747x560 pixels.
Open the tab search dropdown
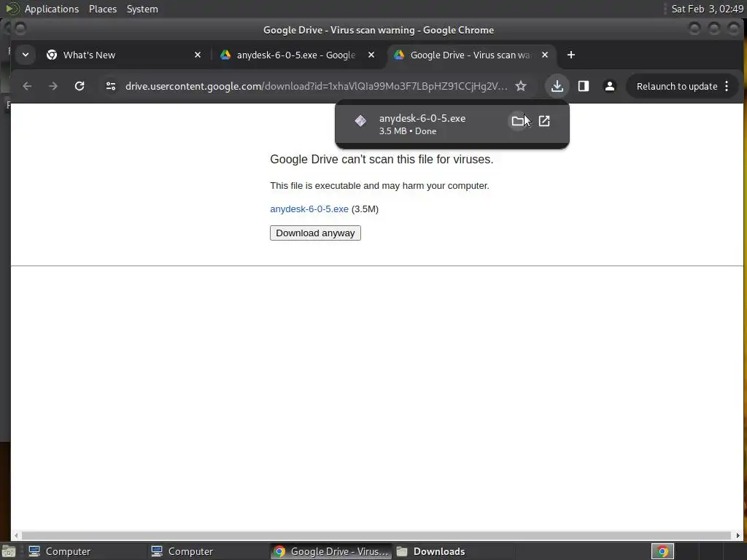point(26,55)
